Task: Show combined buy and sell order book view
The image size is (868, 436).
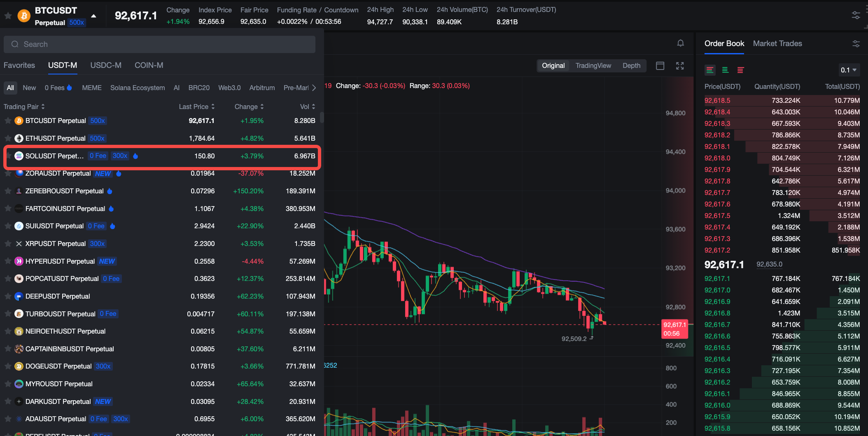Action: point(710,70)
